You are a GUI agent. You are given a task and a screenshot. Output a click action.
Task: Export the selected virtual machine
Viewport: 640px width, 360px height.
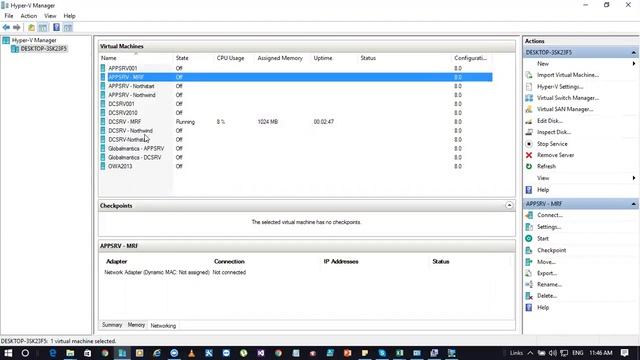coord(547,273)
